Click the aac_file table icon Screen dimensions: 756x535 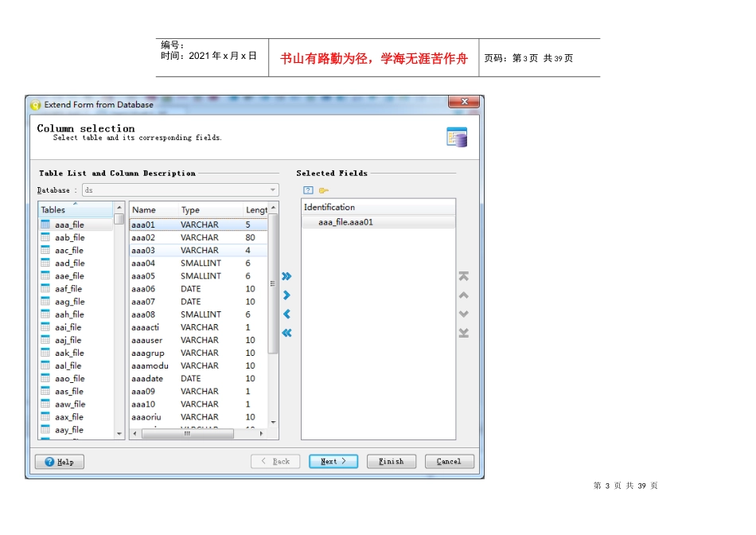[45, 250]
